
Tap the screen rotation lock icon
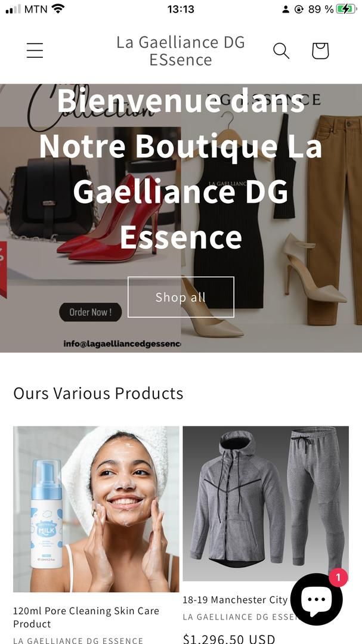pos(299,9)
